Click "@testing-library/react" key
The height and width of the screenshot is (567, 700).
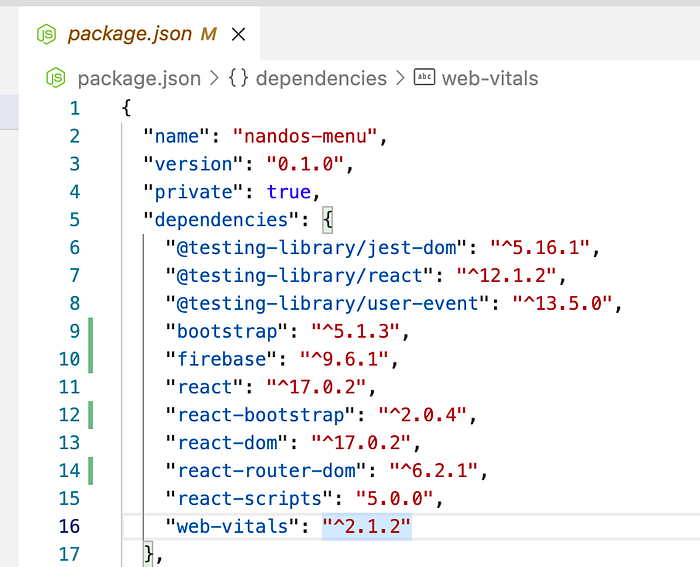pos(300,275)
